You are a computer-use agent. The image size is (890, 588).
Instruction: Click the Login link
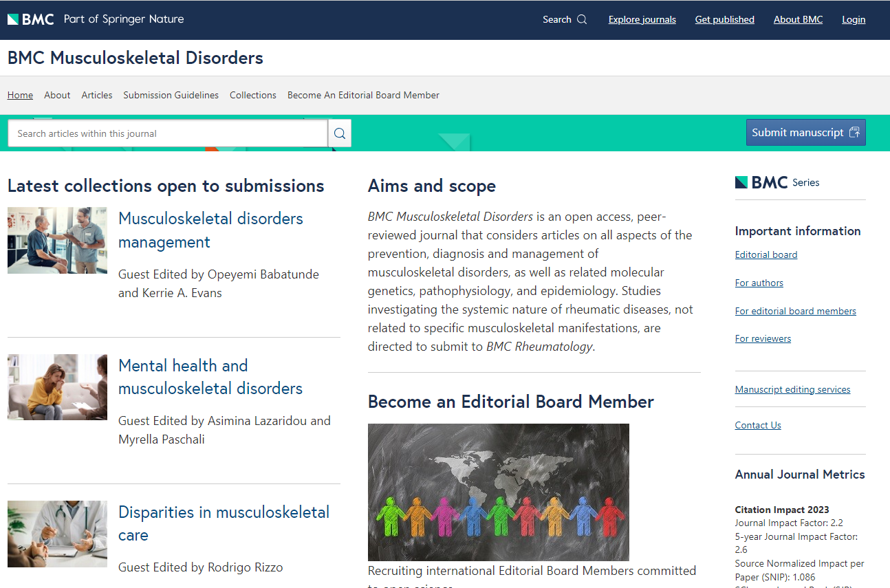point(853,19)
